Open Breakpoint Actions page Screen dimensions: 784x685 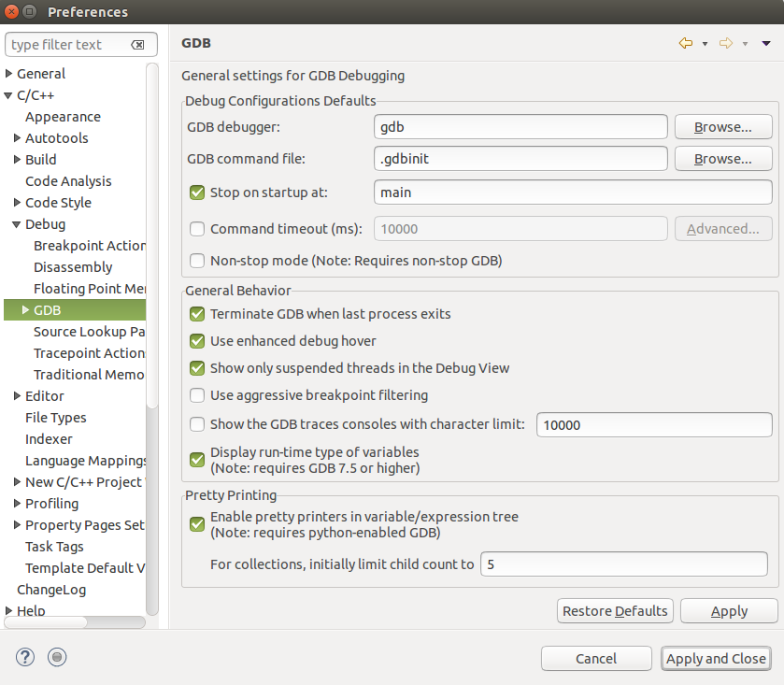[90, 246]
